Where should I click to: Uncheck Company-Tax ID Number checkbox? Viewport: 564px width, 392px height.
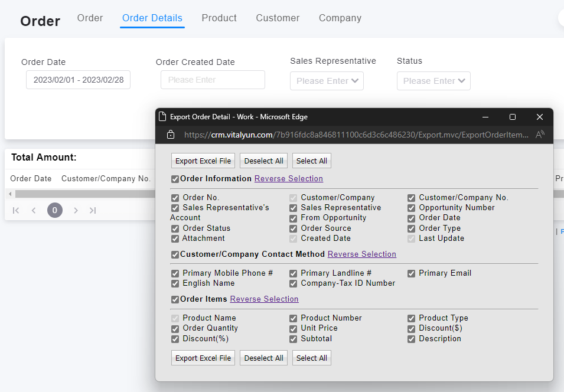[293, 284]
